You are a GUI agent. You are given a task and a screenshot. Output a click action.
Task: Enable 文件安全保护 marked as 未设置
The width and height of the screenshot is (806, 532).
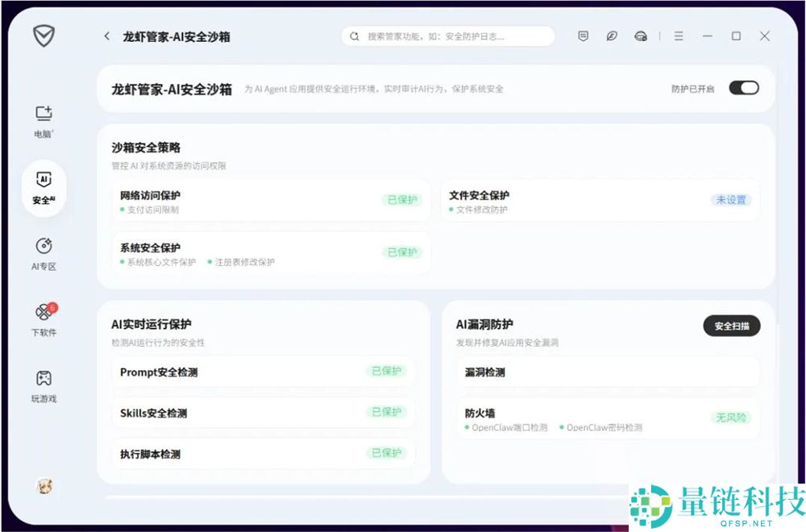[729, 201]
